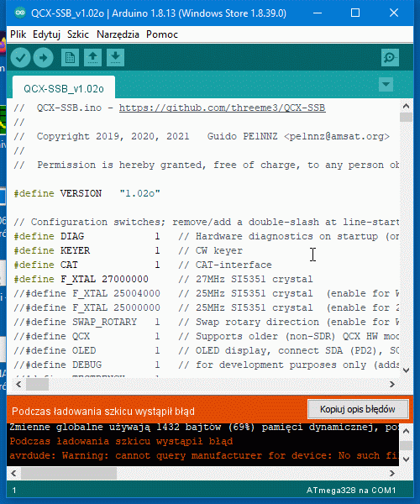This screenshot has height=504, width=420.
Task: Click the Permission is hereby granted comment
Action: tap(206, 165)
